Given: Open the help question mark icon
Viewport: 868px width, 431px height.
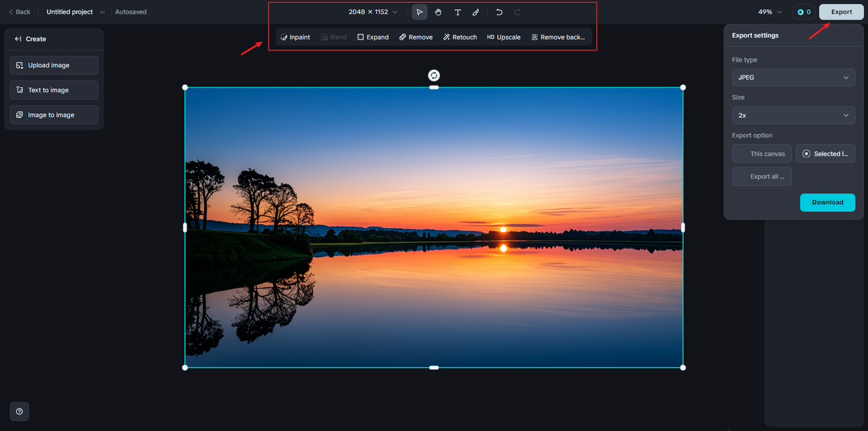Looking at the screenshot, I should [19, 411].
